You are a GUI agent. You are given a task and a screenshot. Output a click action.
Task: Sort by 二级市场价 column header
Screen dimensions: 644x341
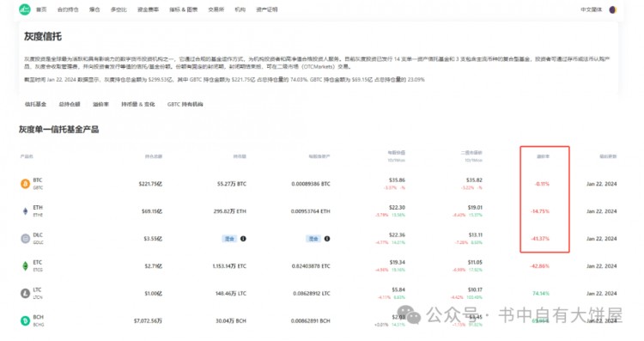tap(471, 153)
